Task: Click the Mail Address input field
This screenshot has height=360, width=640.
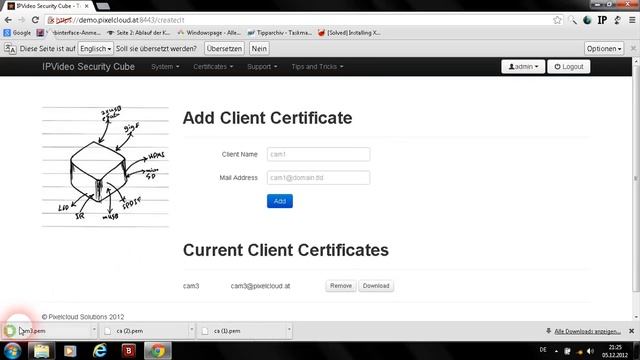Action: tap(318, 178)
